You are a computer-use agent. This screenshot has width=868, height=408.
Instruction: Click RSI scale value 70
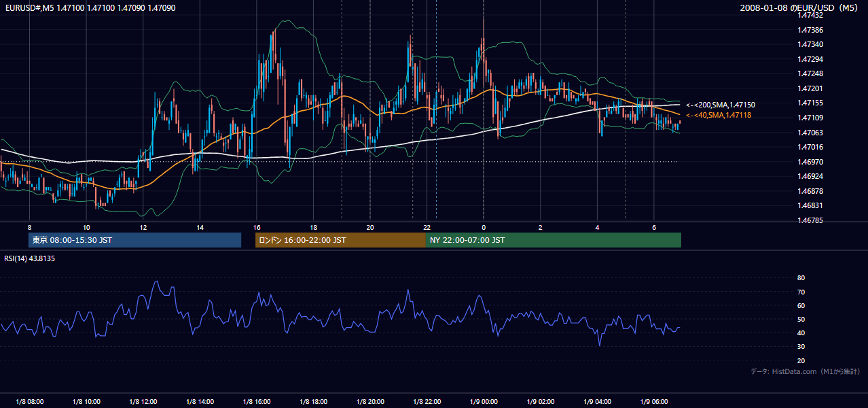tap(801, 292)
